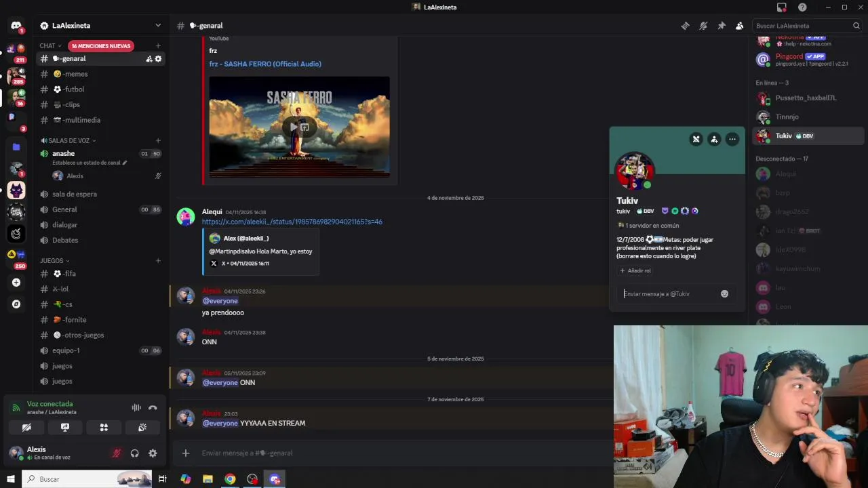Image resolution: width=868 pixels, height=488 pixels.
Task: Show pinned messages
Action: pos(722,26)
